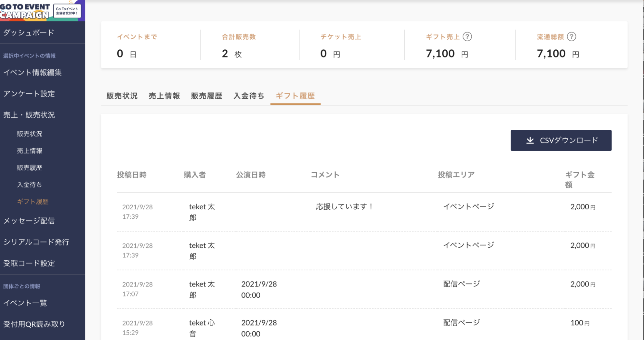
Task: Open 受付用QR読み取り in the sidebar
Action: click(34, 324)
